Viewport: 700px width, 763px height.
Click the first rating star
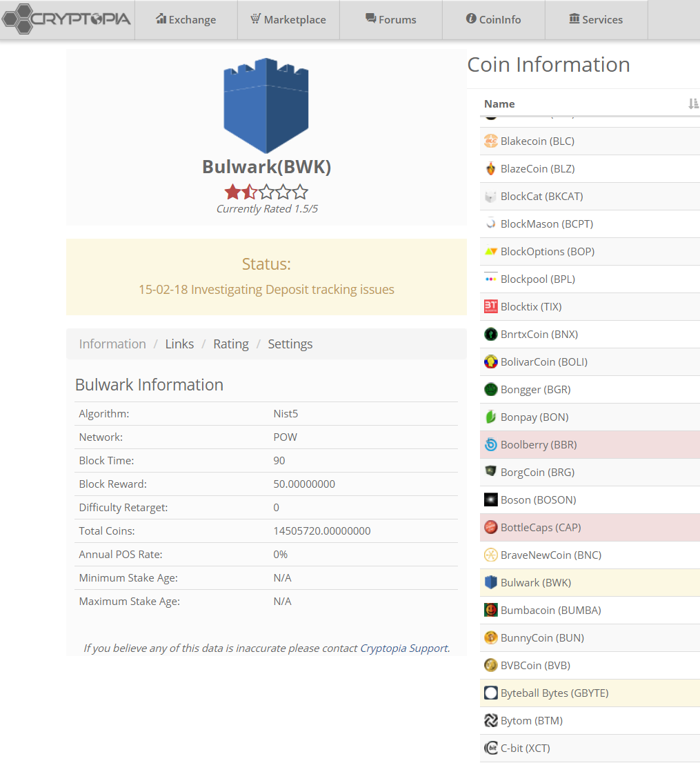click(x=232, y=192)
